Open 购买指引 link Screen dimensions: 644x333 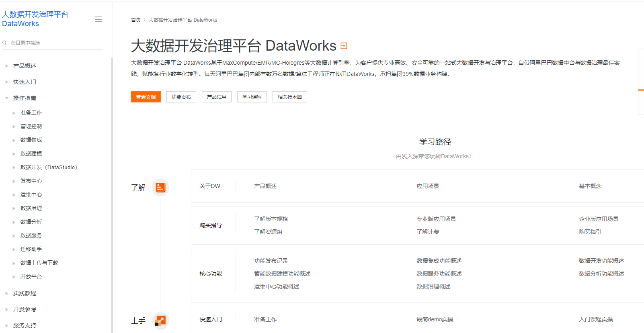(x=590, y=232)
